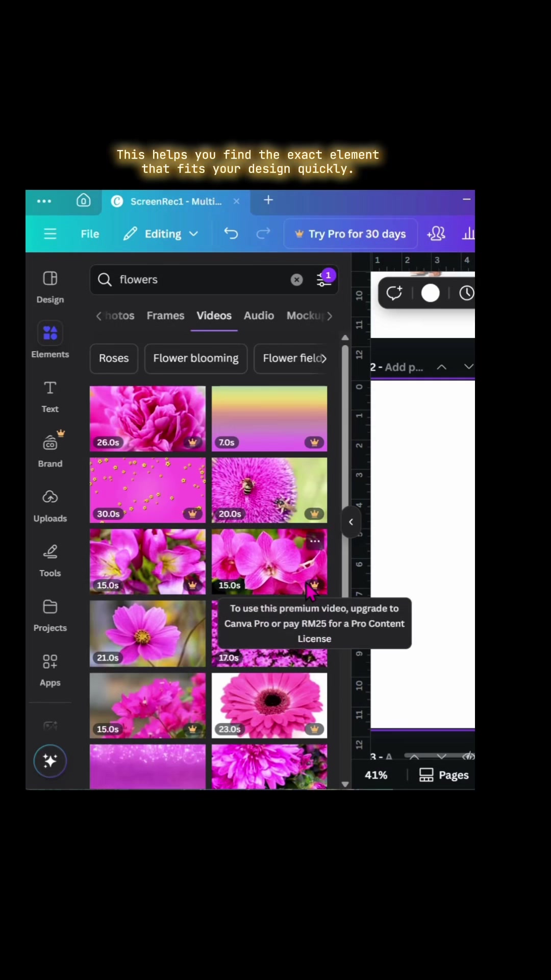
Task: Select the left 15.0s pink lilies video
Action: click(147, 561)
